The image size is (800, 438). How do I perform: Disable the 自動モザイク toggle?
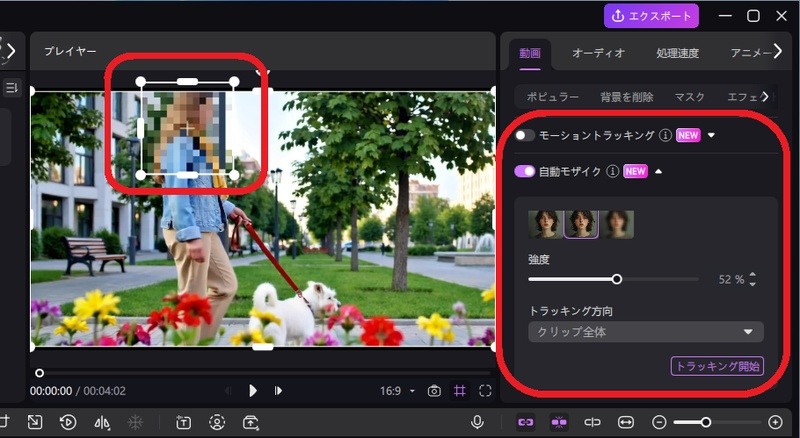[x=524, y=171]
